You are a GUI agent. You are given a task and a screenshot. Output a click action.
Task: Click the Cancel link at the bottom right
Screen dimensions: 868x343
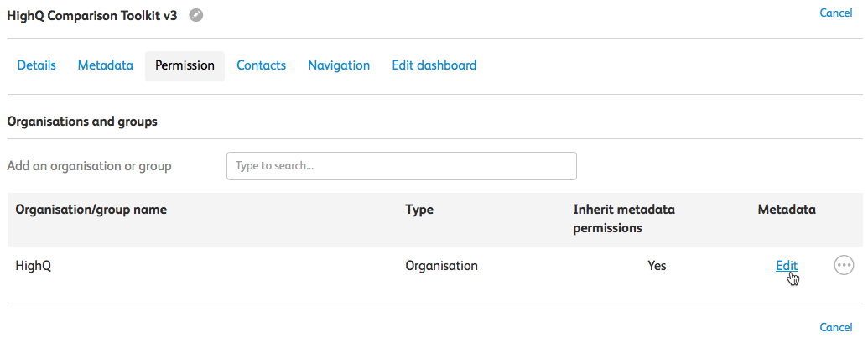coord(835,327)
